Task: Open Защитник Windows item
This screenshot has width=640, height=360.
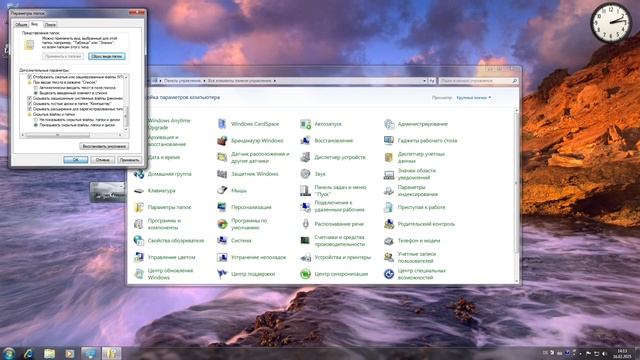Action: pyautogui.click(x=247, y=174)
